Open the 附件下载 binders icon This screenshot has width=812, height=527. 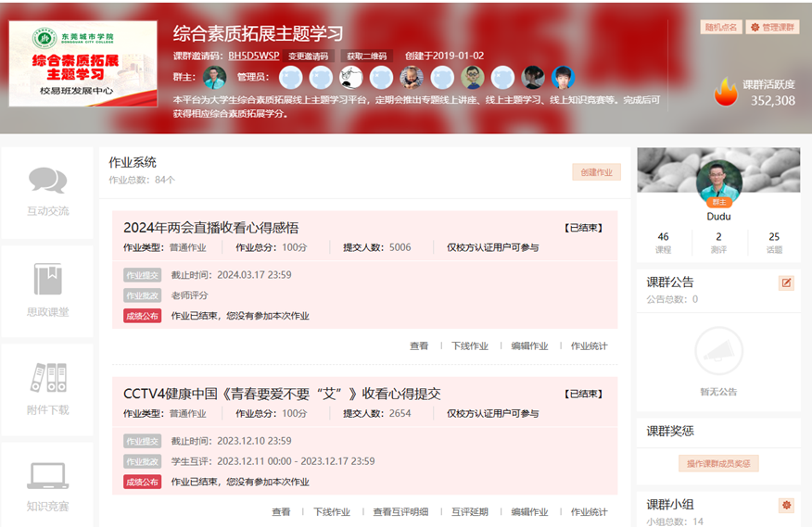click(x=47, y=377)
